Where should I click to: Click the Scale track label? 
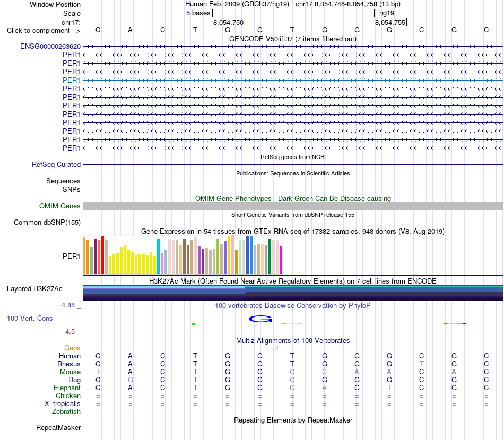pos(72,13)
